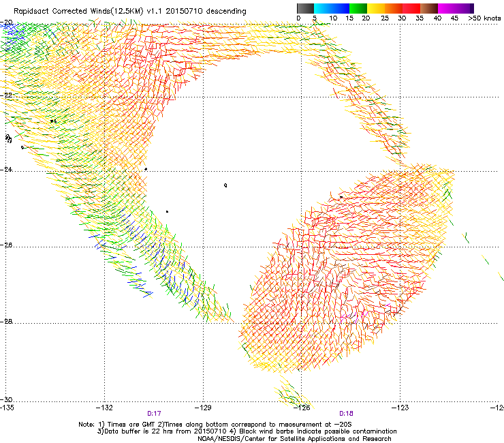The width and height of the screenshot is (504, 443).
Task: Click the '-24' latitude axis label
Action: click(x=6, y=169)
